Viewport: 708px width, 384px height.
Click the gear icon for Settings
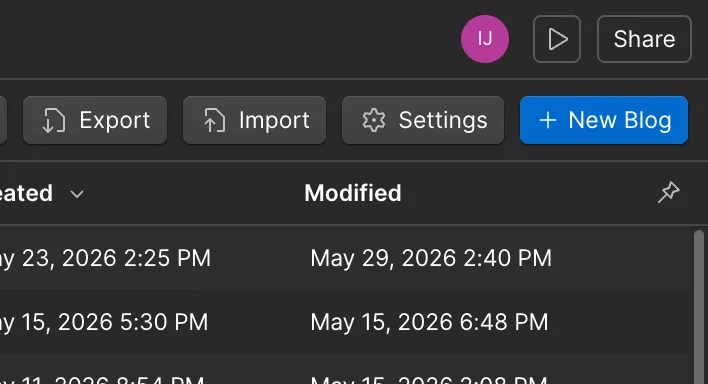pyautogui.click(x=373, y=120)
